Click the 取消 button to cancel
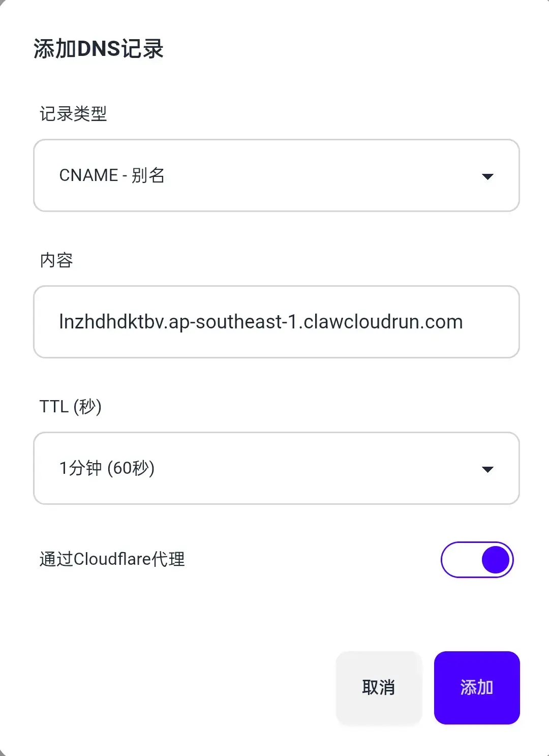Image resolution: width=549 pixels, height=756 pixels. (x=379, y=687)
